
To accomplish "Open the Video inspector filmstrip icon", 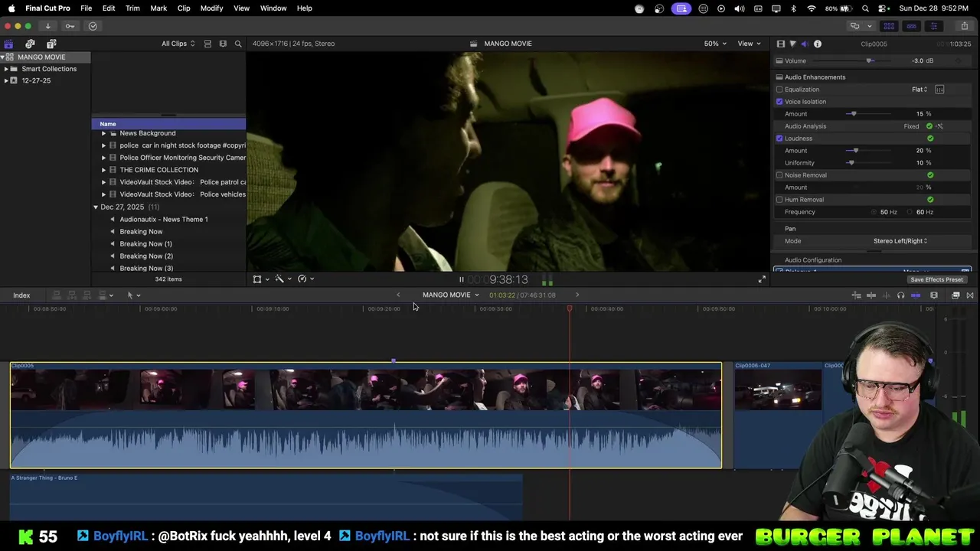I will coord(780,44).
